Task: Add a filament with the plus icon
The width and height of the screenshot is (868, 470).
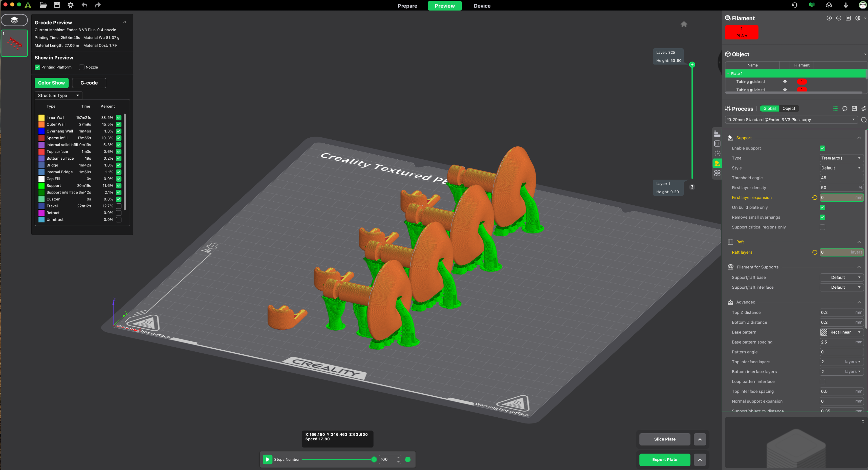Action: tap(829, 18)
